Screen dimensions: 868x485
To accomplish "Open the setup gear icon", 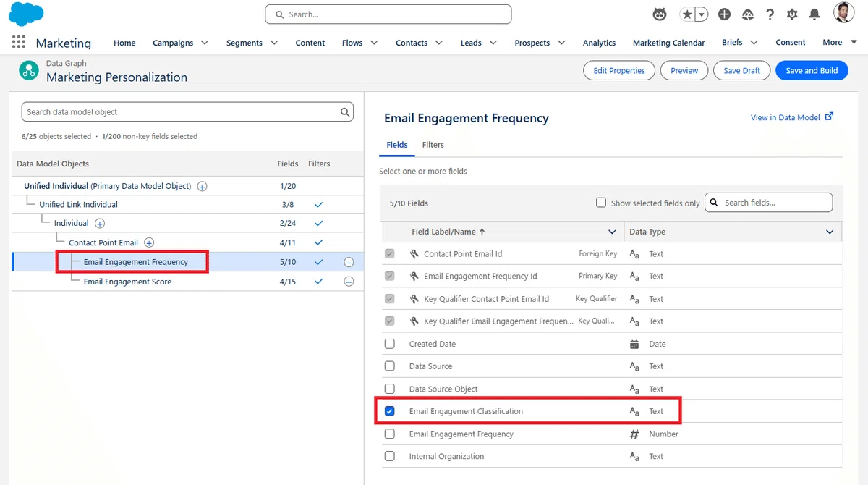I will (792, 14).
